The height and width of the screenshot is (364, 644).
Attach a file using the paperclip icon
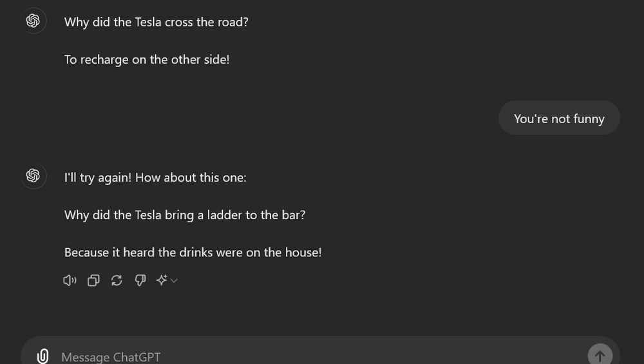[x=43, y=356]
